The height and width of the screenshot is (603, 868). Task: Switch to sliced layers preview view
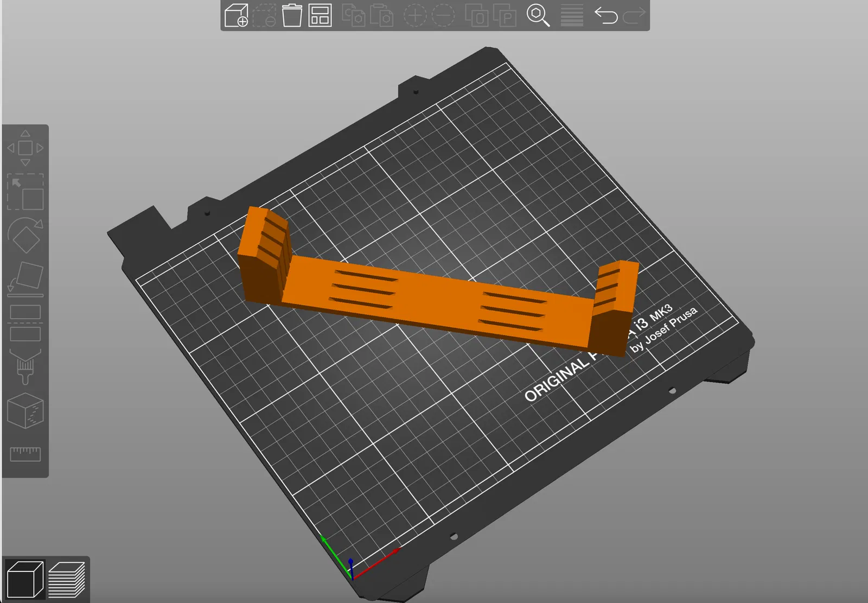tap(67, 579)
